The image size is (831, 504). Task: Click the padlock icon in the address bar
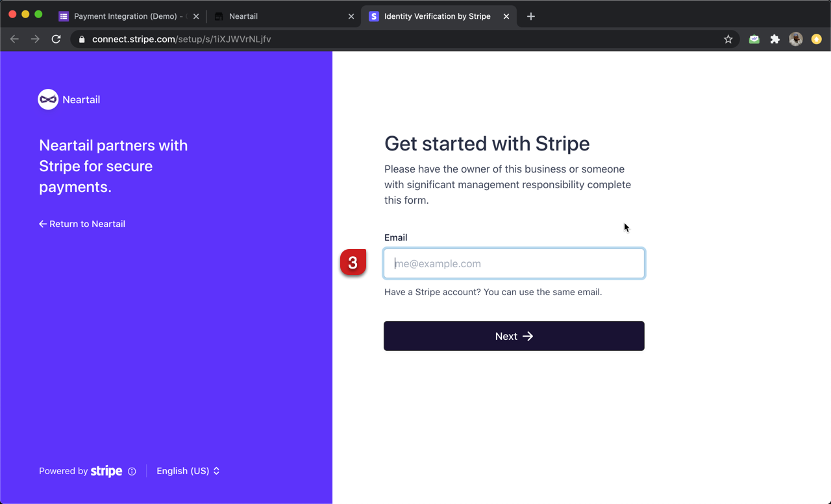81,39
